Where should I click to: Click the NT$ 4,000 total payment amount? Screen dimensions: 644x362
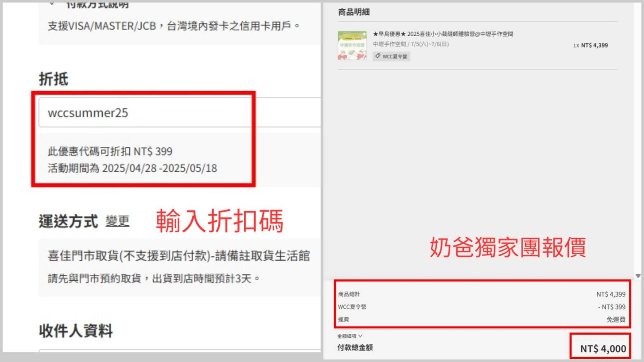(603, 349)
